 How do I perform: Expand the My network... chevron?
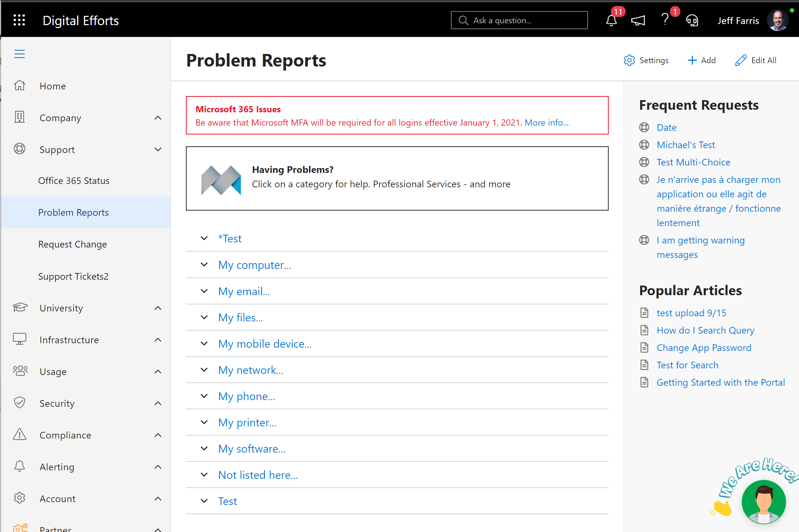[x=204, y=369]
